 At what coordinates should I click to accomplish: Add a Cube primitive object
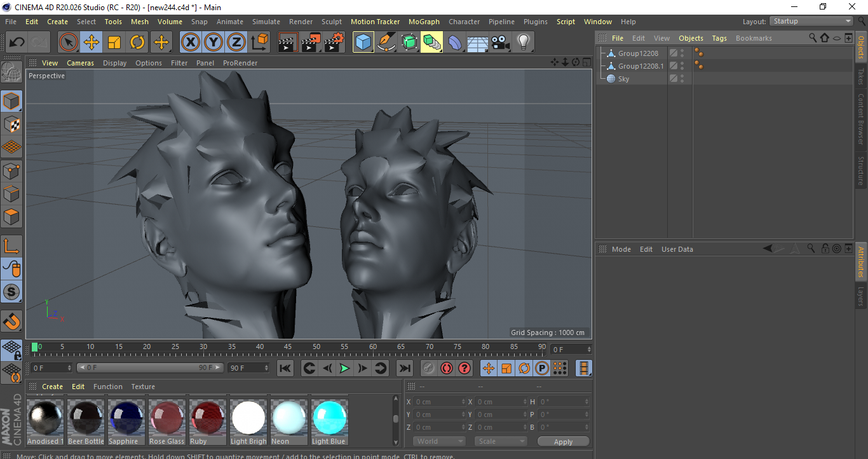pyautogui.click(x=363, y=43)
